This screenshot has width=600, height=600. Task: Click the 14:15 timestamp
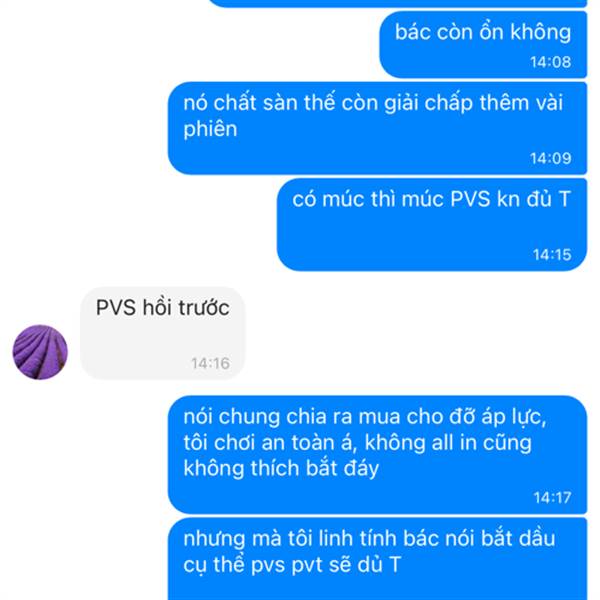point(552,255)
